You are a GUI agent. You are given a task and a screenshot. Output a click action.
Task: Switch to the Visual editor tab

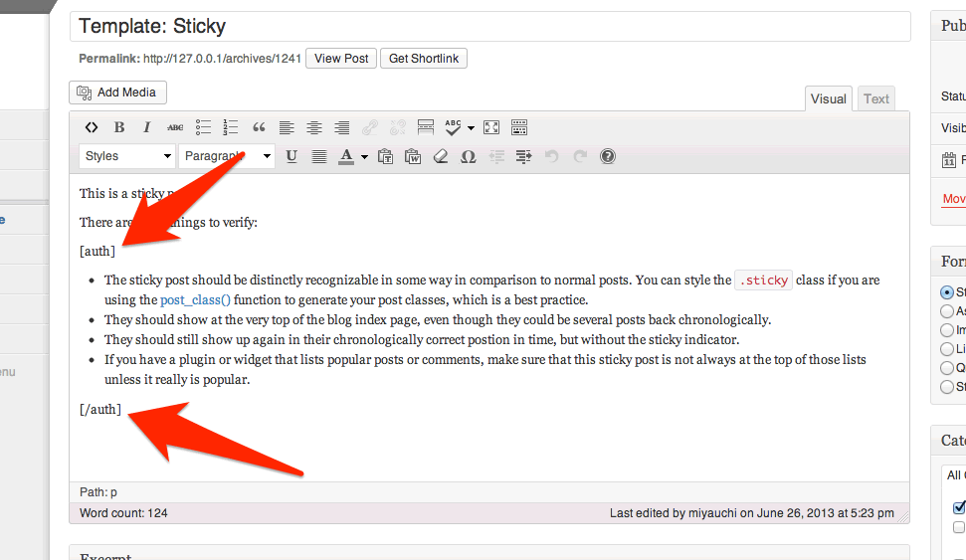tap(828, 98)
